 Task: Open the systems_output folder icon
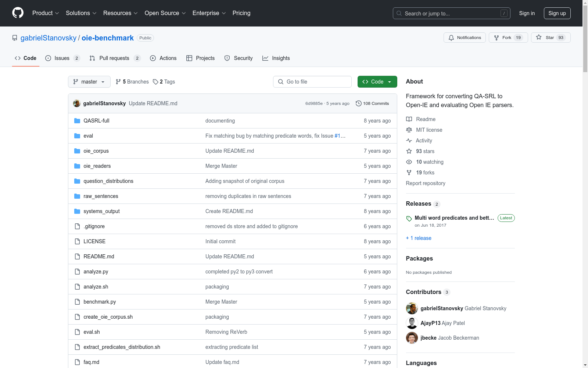[x=77, y=211]
